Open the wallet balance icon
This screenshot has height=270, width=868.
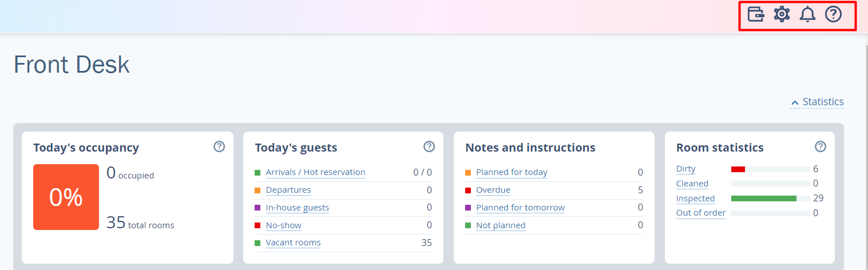click(x=756, y=14)
